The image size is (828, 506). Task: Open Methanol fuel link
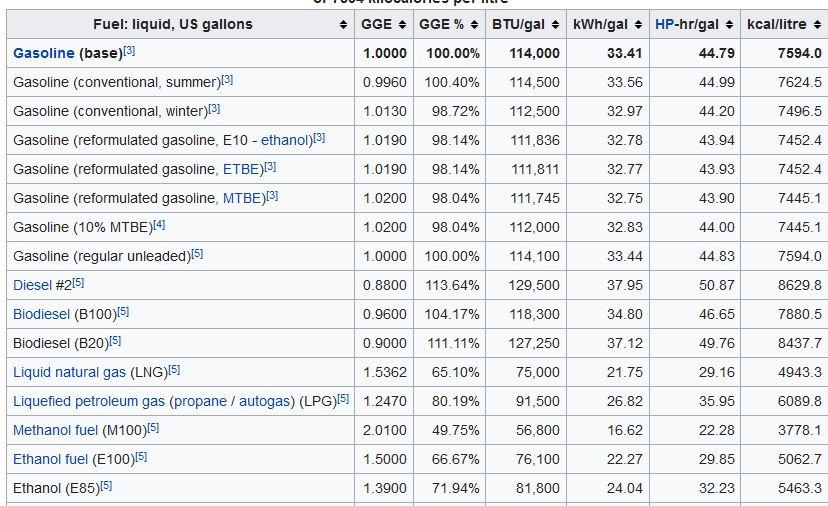(55, 430)
